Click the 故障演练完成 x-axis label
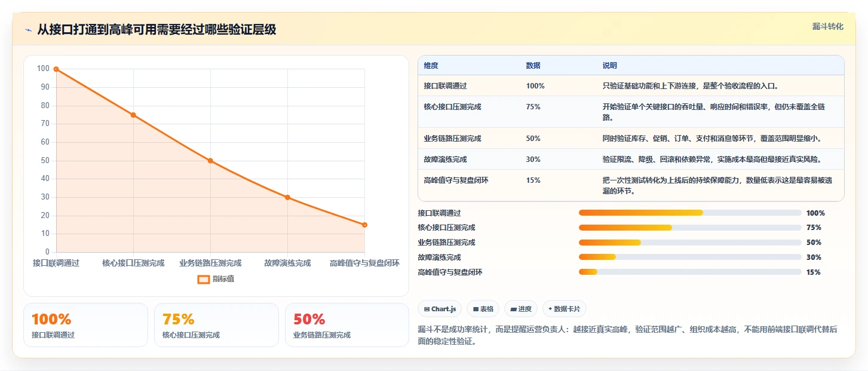This screenshot has height=371, width=868. click(287, 263)
